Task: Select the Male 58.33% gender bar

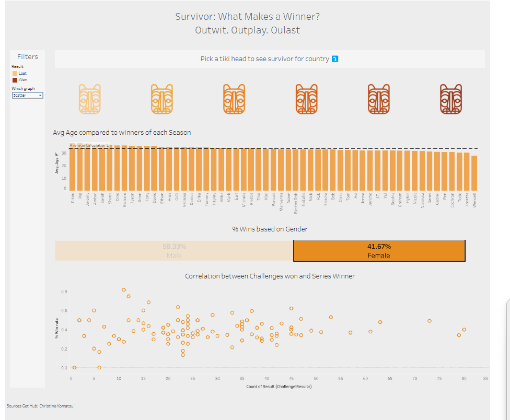Action: tap(174, 251)
